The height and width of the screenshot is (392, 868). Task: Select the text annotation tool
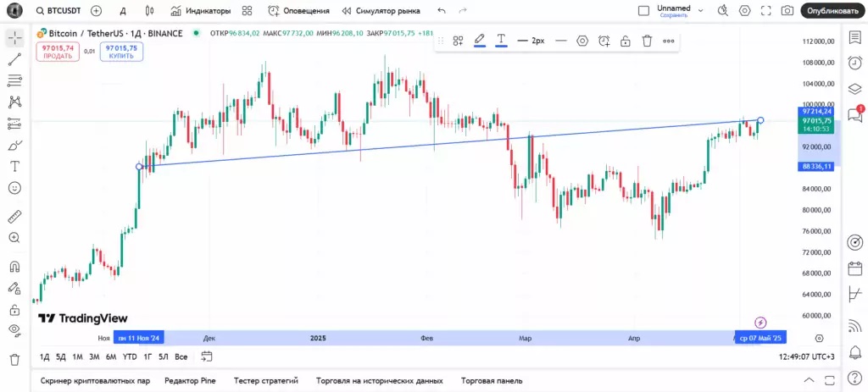coord(15,167)
